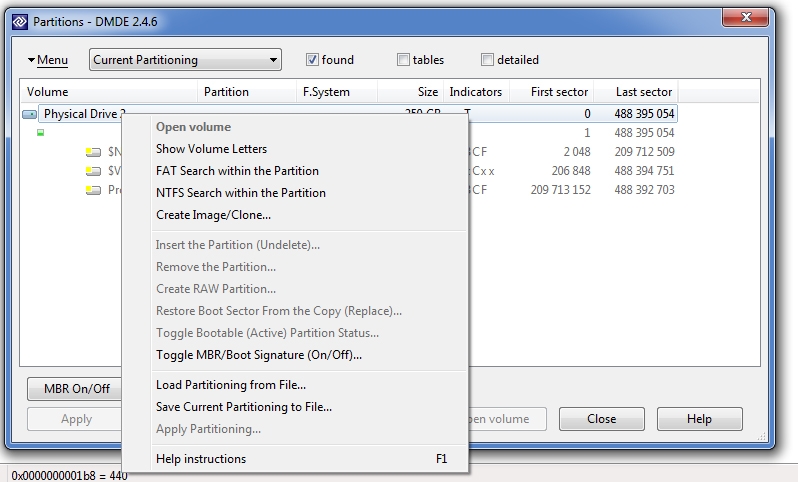Click the window resize grip corner
The image size is (798, 482).
click(761, 437)
